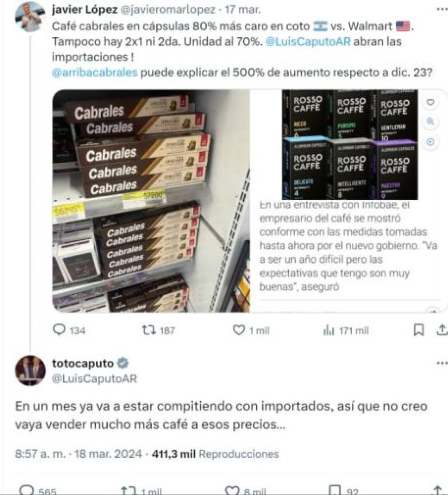Click the @javieromarlopez handle
The width and height of the screenshot is (448, 495).
click(x=168, y=10)
